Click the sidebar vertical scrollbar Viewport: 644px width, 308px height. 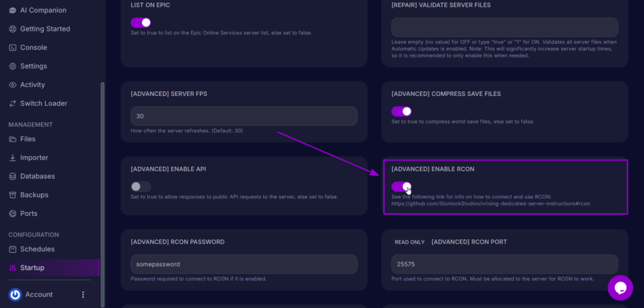coord(103,193)
